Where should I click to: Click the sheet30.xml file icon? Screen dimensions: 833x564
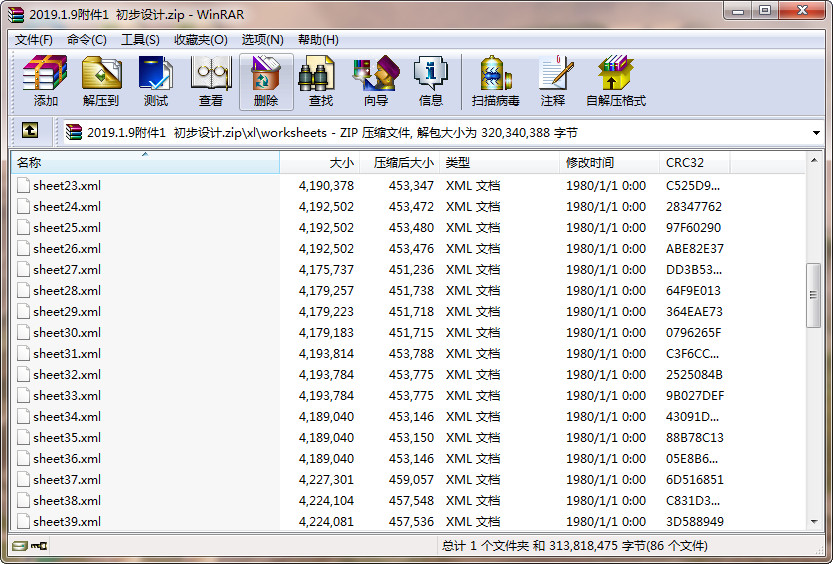pyautogui.click(x=23, y=332)
